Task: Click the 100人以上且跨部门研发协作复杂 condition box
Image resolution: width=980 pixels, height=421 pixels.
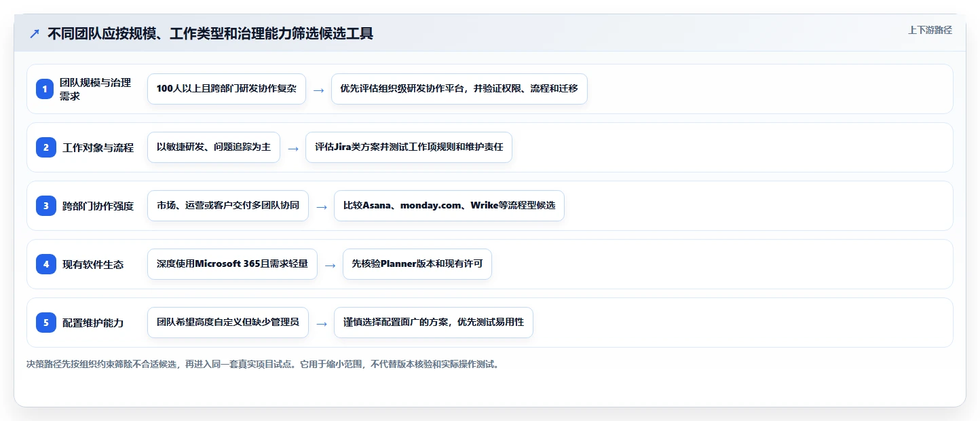Action: (x=227, y=89)
